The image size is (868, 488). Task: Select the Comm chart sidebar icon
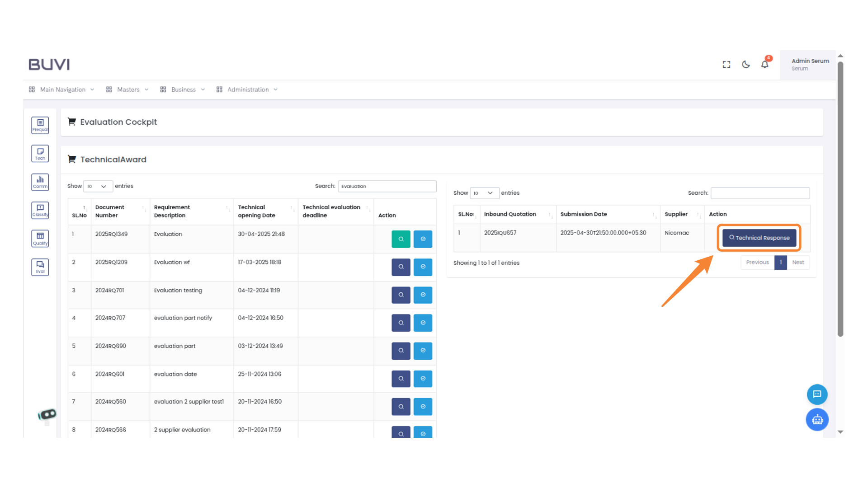coord(40,182)
